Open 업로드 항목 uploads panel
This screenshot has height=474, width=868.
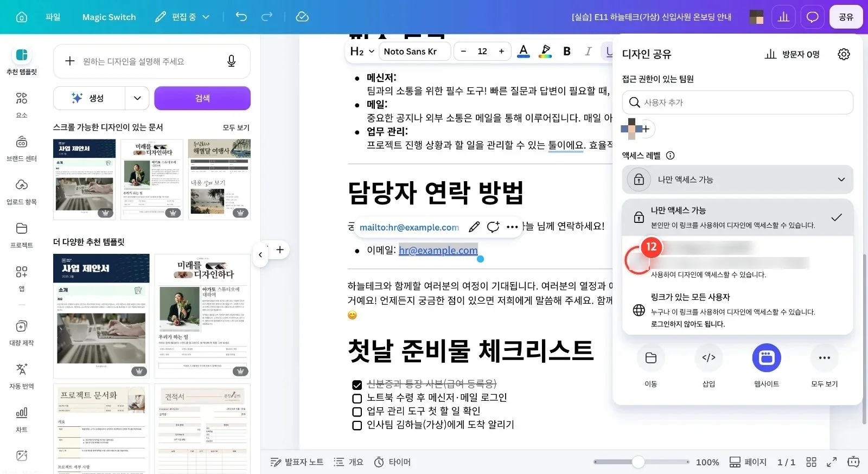(22, 191)
